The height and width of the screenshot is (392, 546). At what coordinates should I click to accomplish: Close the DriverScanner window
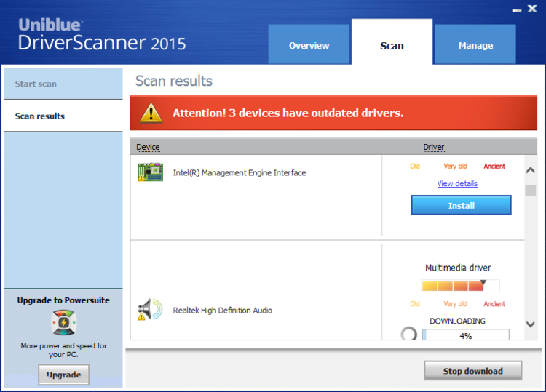click(x=532, y=8)
